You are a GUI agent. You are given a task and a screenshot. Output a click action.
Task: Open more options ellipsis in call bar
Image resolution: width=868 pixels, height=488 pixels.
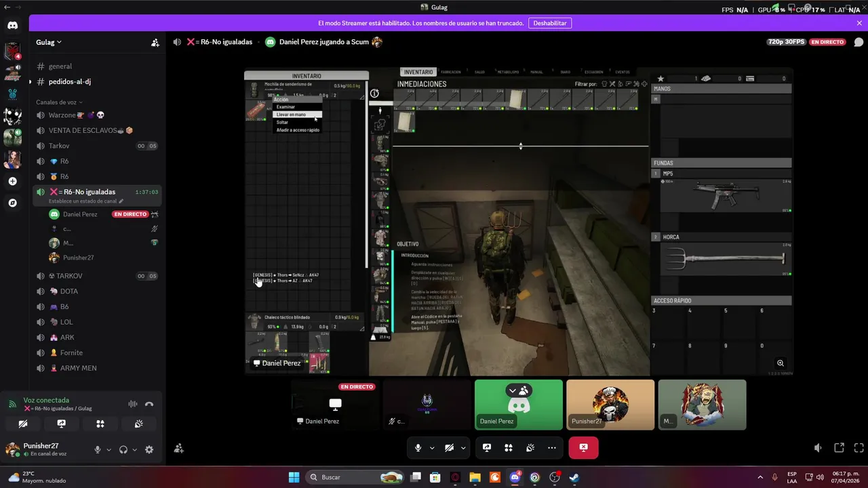coord(552,448)
